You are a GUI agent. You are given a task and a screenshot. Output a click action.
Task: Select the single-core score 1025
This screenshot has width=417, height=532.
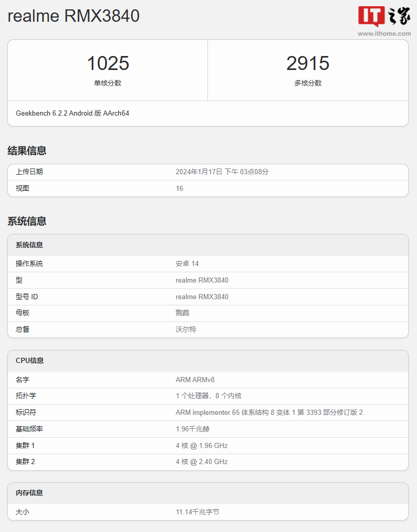click(x=108, y=63)
